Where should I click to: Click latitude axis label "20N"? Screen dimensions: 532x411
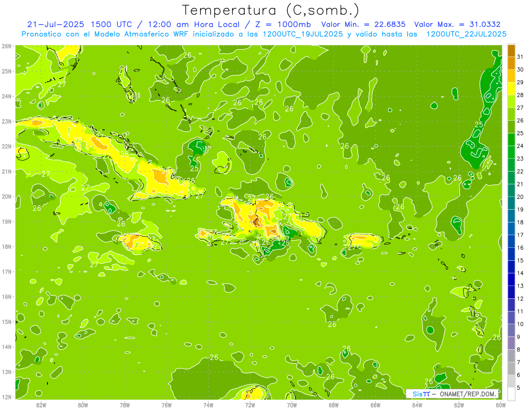7,196
